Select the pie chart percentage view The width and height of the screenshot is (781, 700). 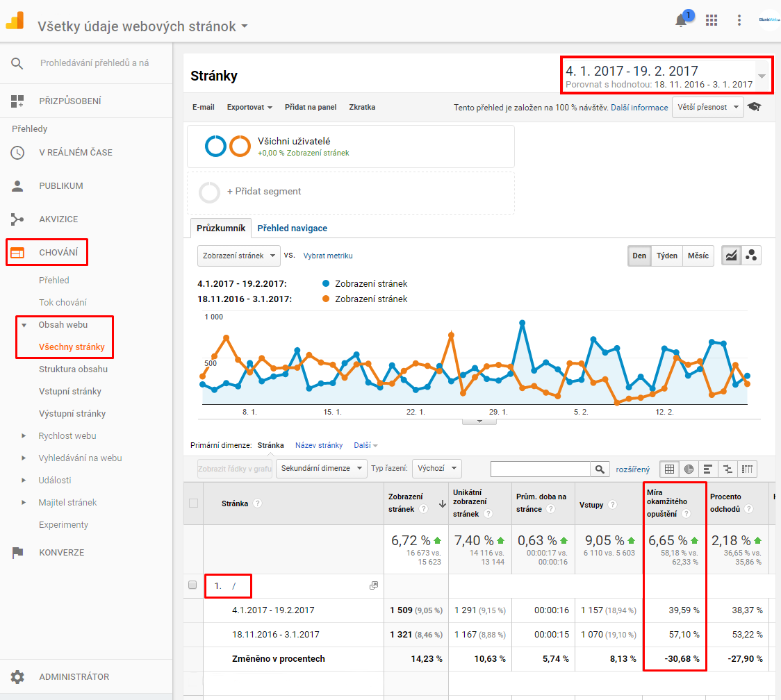click(x=689, y=469)
